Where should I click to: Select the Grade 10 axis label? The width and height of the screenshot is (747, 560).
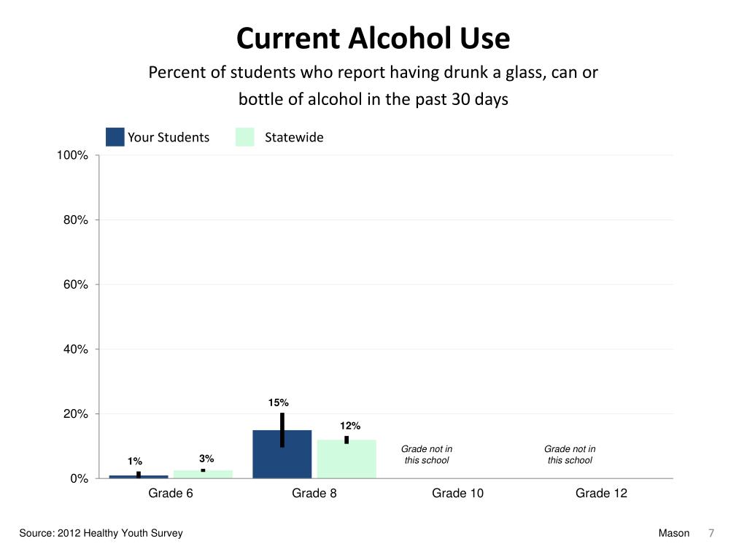click(x=457, y=494)
